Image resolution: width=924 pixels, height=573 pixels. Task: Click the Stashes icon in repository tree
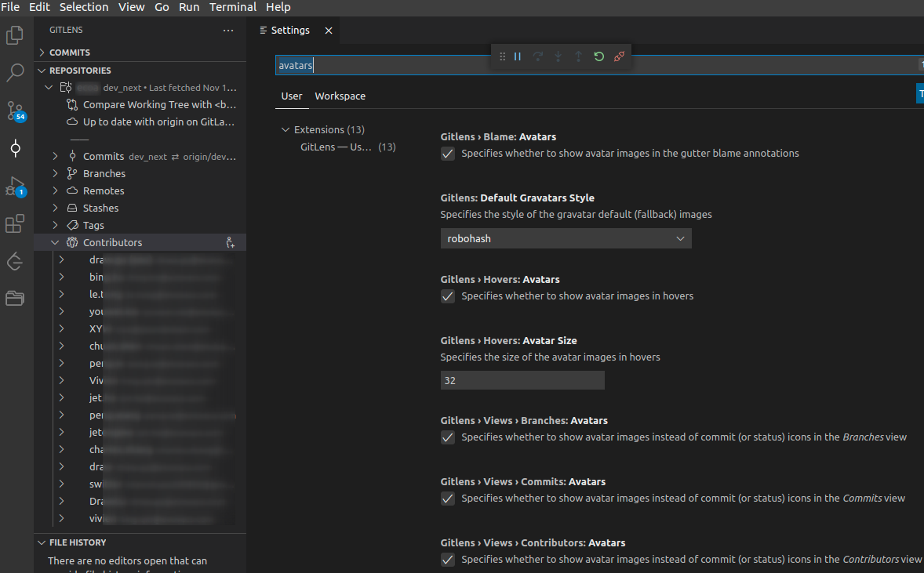tap(72, 208)
